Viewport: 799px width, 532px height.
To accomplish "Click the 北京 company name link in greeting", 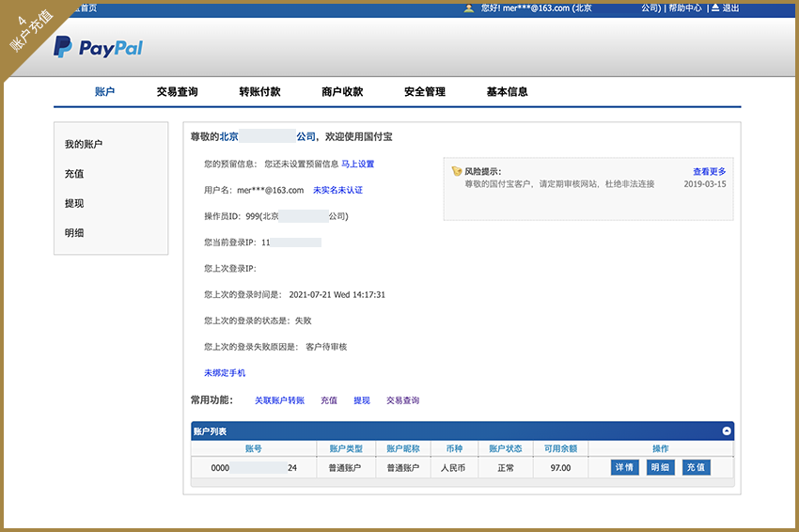I will click(x=268, y=136).
